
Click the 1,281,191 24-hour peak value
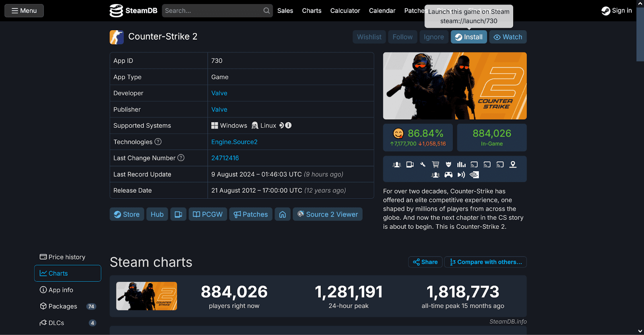click(349, 292)
